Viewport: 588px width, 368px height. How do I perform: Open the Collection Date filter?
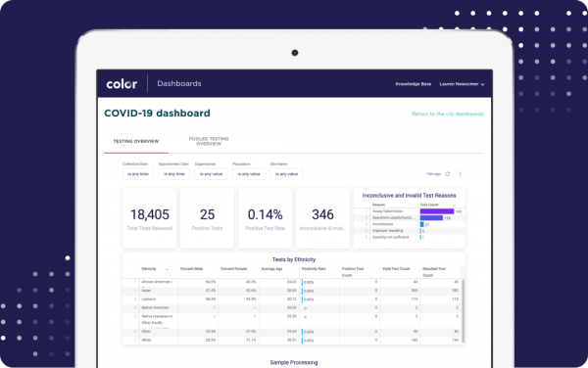[x=138, y=174]
